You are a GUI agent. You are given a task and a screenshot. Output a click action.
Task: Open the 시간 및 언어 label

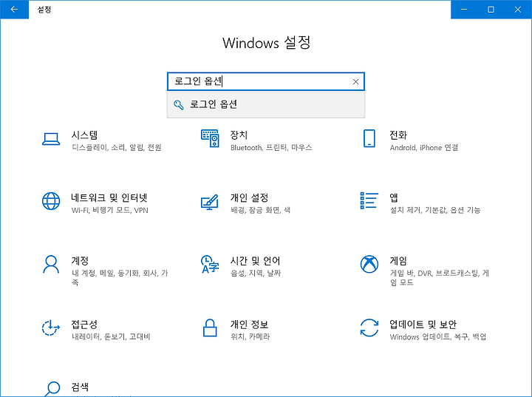(255, 261)
